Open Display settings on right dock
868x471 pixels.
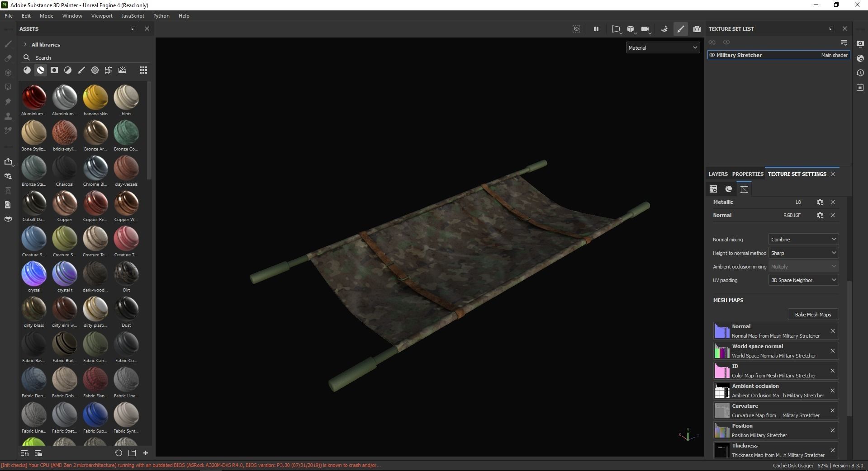[x=860, y=44]
